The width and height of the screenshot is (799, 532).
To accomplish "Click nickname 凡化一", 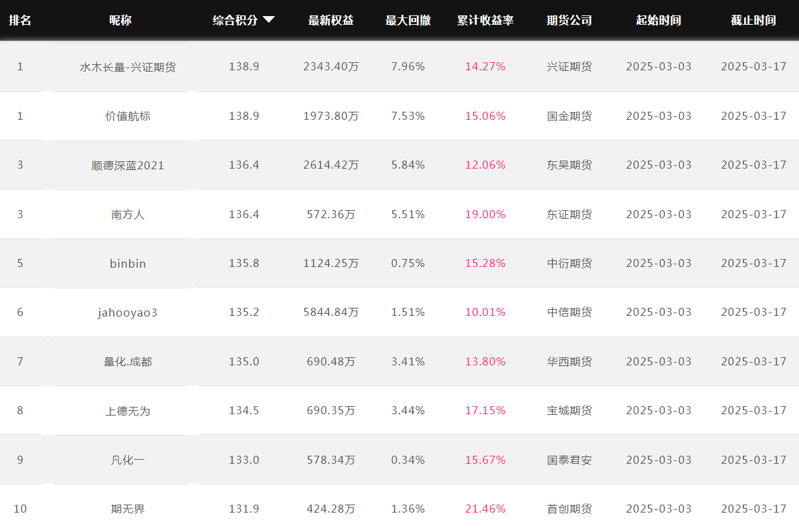I will 127,460.
